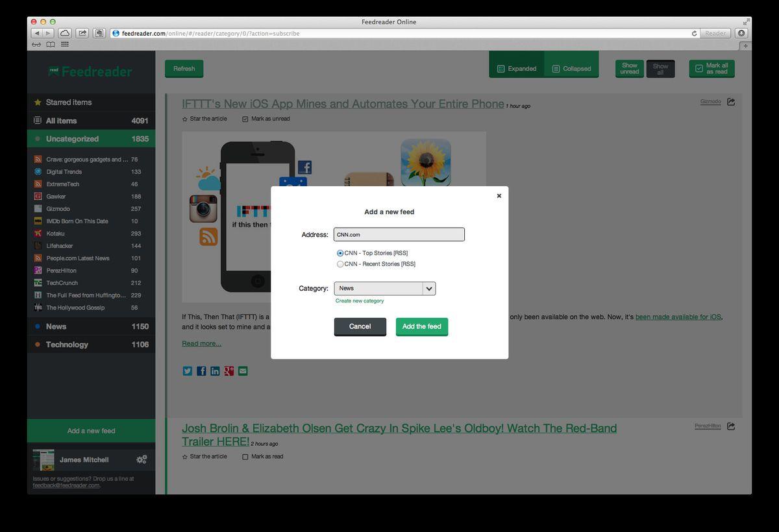Open the Top Sites grid icon
The width and height of the screenshot is (779, 532).
pos(65,45)
